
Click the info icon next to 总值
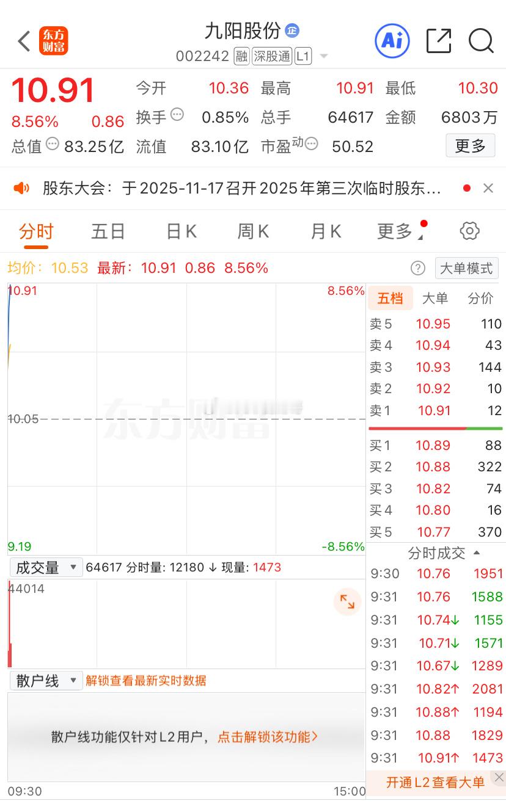[52, 145]
